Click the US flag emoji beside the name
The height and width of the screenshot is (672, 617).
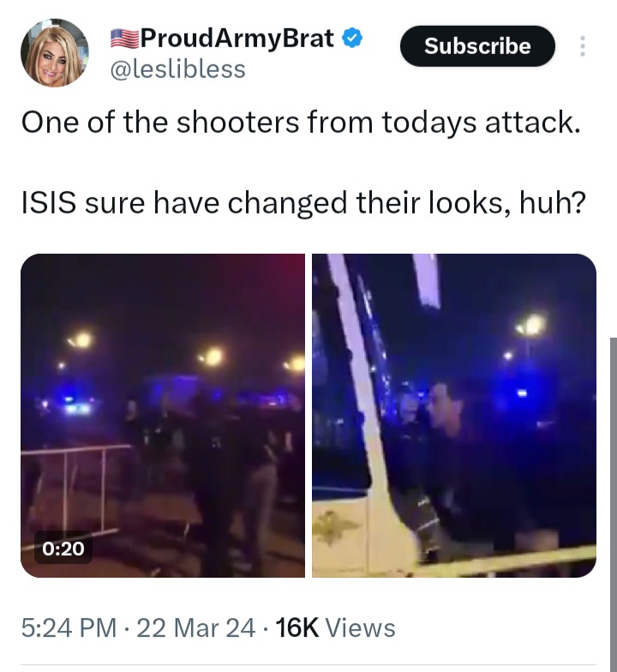[124, 39]
